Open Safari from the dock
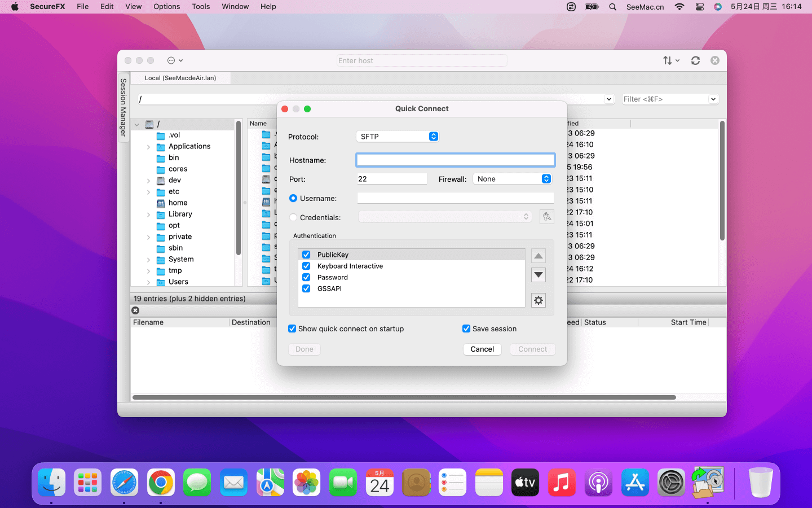Screen dimensions: 812x508 pos(124,483)
